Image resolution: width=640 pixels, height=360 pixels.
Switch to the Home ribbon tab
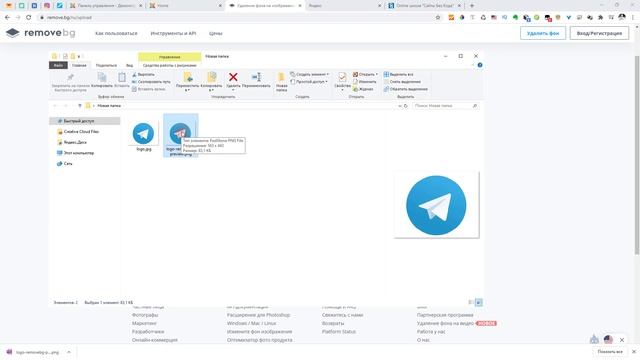tap(79, 65)
